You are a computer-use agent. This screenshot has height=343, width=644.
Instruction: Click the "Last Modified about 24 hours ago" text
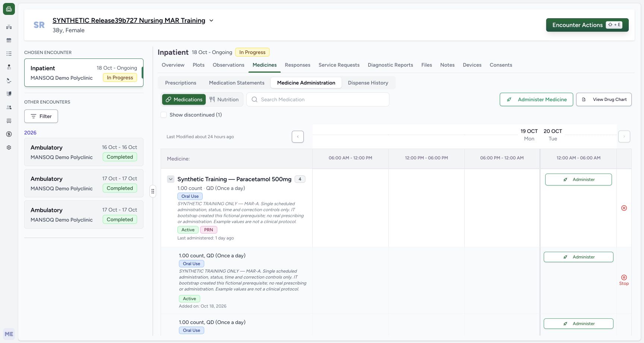[200, 137]
